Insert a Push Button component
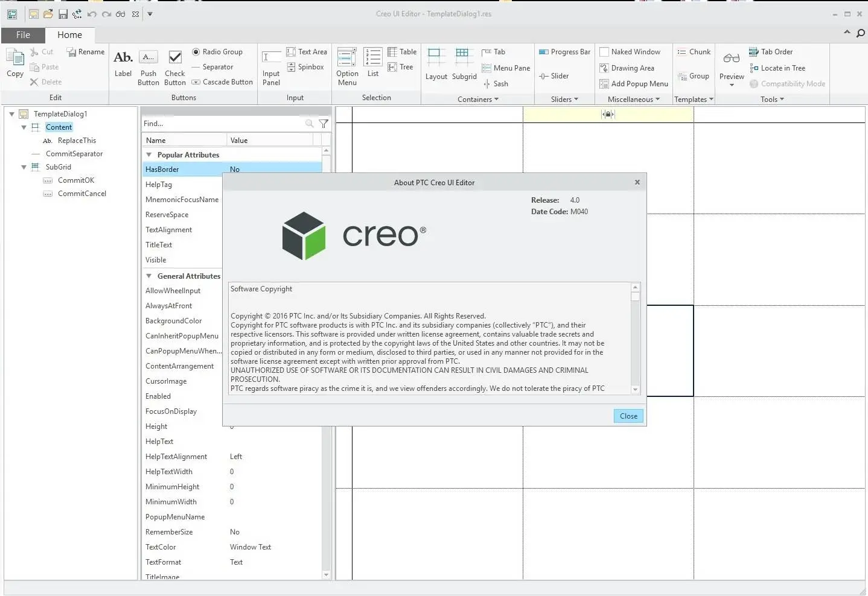 [148, 68]
